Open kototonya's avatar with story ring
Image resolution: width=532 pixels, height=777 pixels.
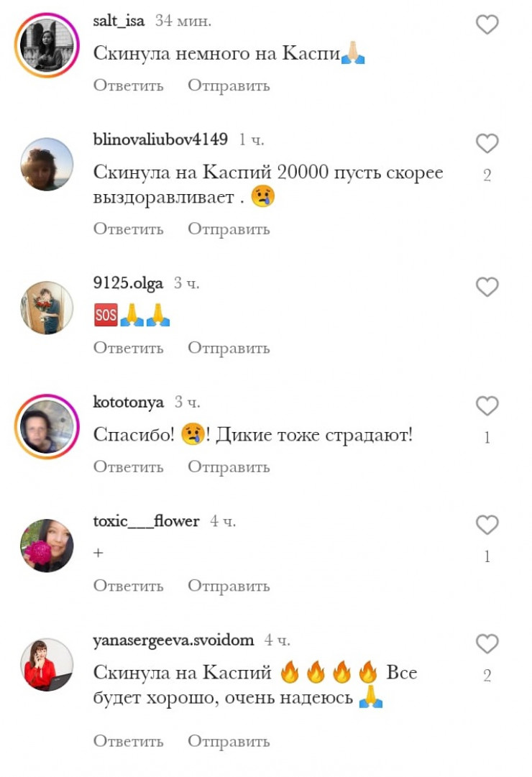47,427
